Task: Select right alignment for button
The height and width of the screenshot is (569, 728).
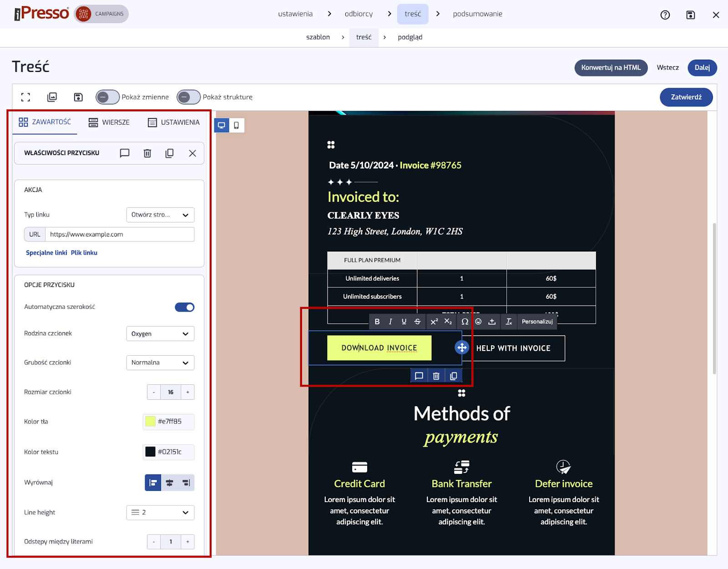Action: click(186, 483)
